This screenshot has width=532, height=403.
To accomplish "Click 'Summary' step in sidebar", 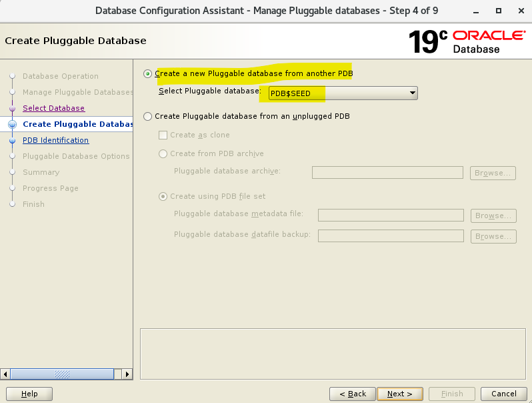I will tap(41, 172).
